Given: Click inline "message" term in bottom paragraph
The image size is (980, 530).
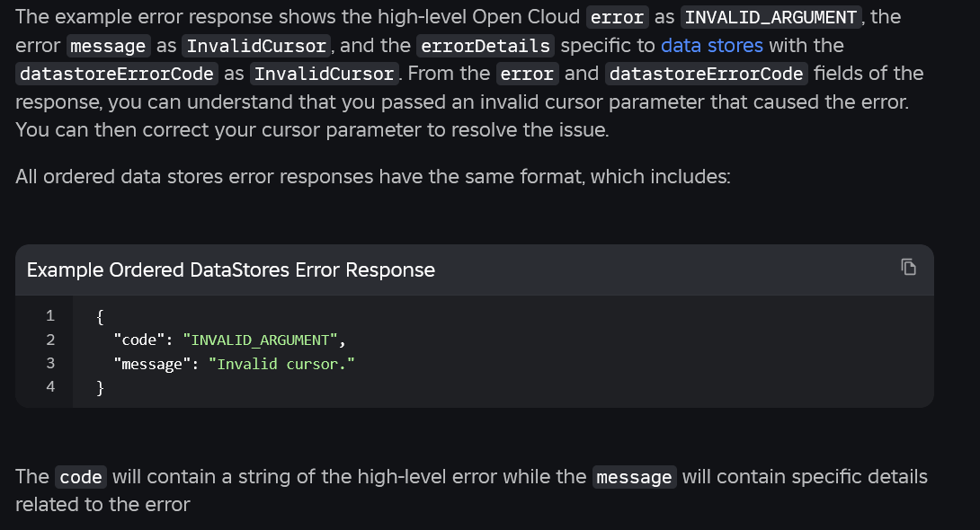Looking at the screenshot, I should [x=634, y=477].
